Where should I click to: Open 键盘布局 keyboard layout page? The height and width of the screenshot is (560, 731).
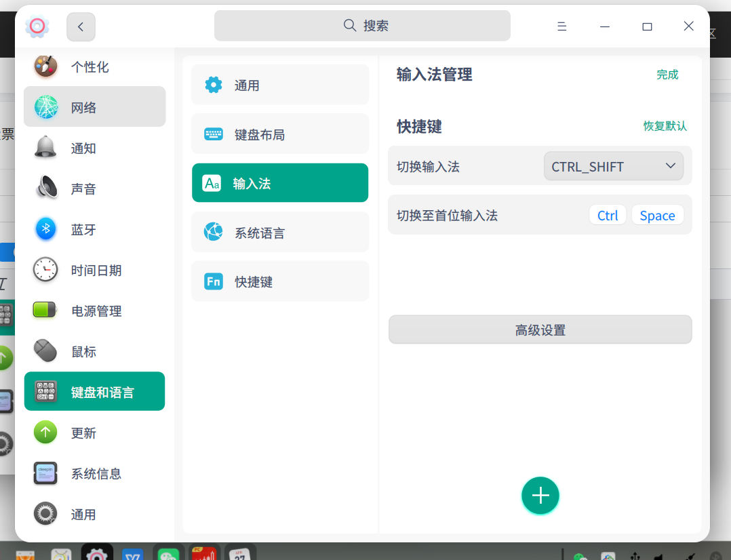[279, 134]
